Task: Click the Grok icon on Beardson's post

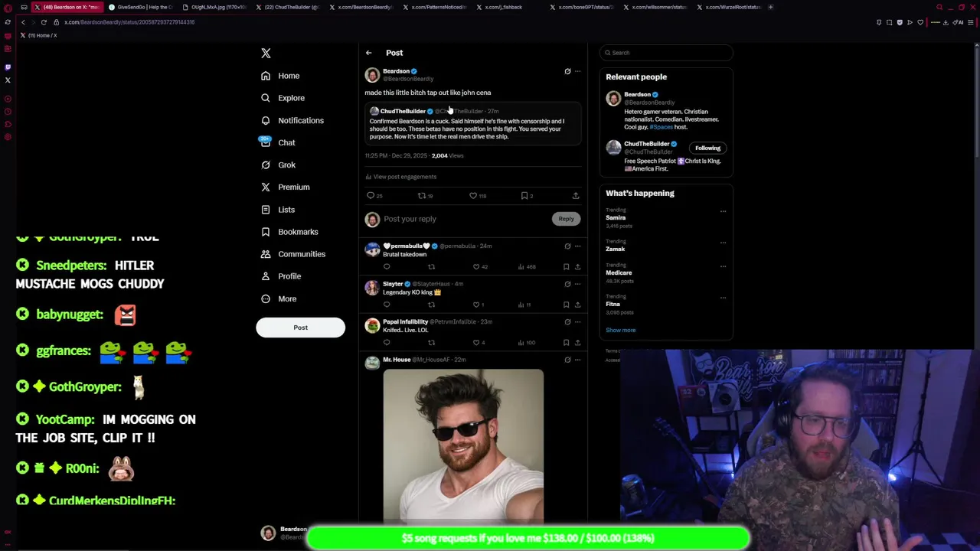Action: click(567, 71)
